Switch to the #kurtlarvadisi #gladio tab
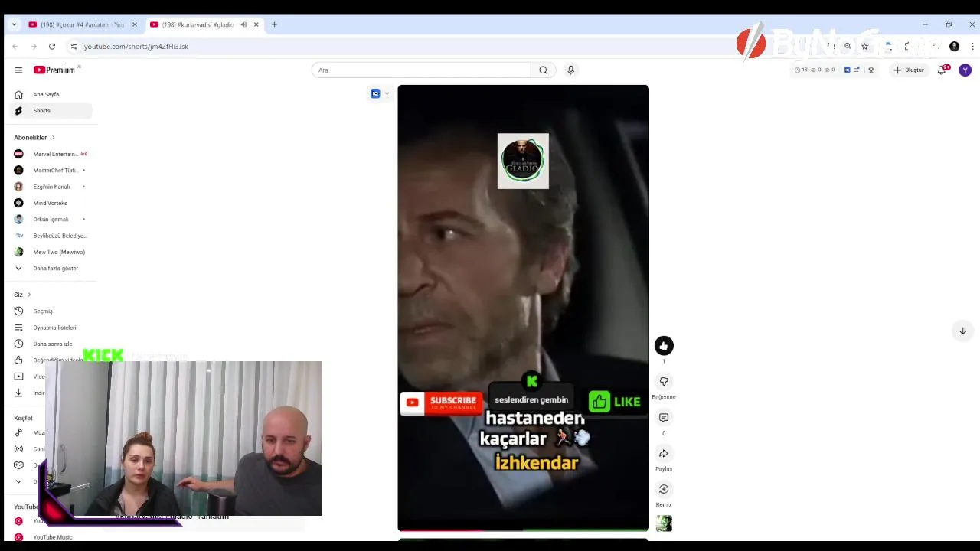The width and height of the screenshot is (980, 551). coord(204,24)
